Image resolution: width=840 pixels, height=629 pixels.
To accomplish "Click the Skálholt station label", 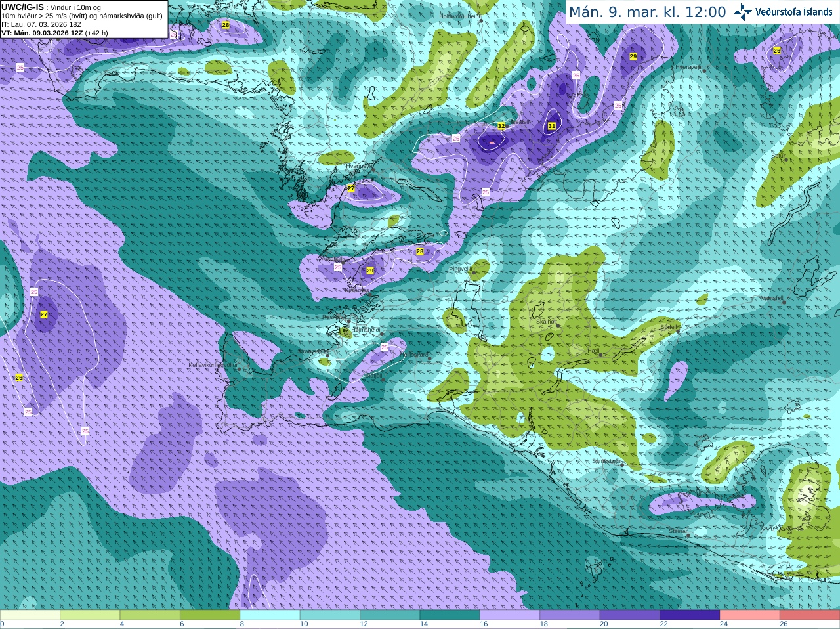I will pyautogui.click(x=546, y=322).
